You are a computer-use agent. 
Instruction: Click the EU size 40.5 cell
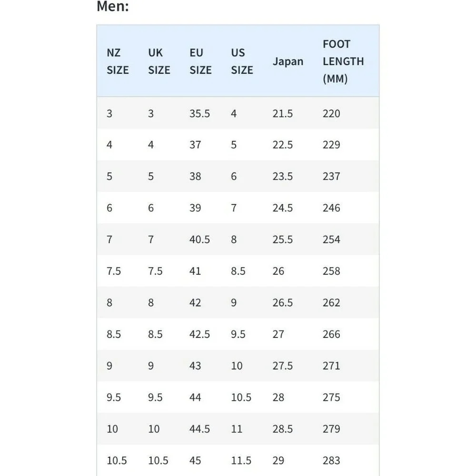coord(199,239)
